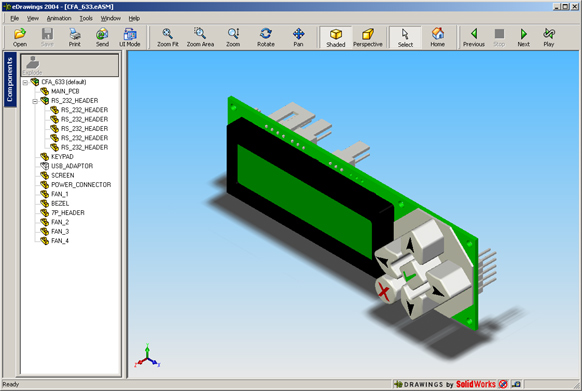Click the SolidWorks link in status bar
582x391 pixels.
click(x=475, y=384)
